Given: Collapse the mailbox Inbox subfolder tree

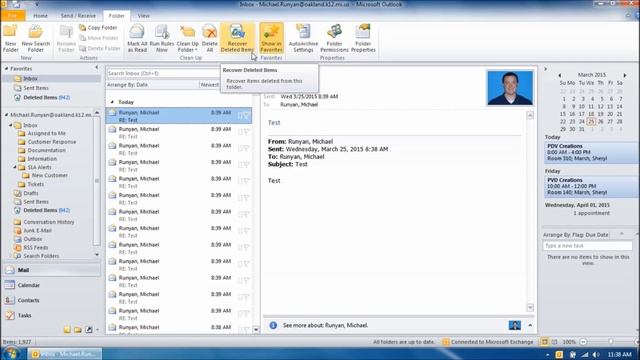Looking at the screenshot, I should pos(11,125).
